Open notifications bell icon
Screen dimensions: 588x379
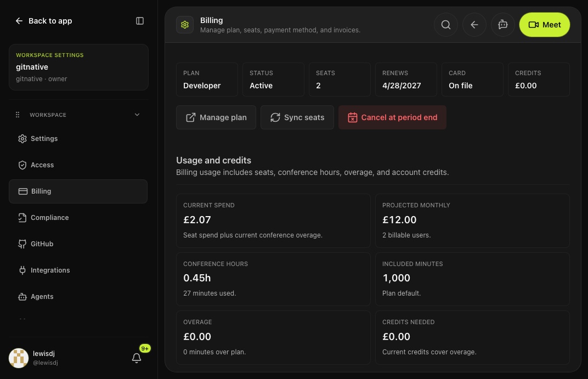[x=137, y=358]
